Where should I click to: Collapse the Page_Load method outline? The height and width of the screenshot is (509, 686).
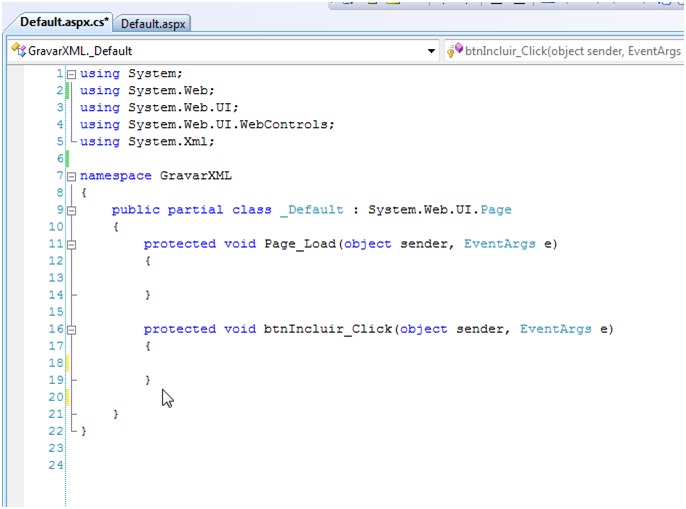[71, 244]
